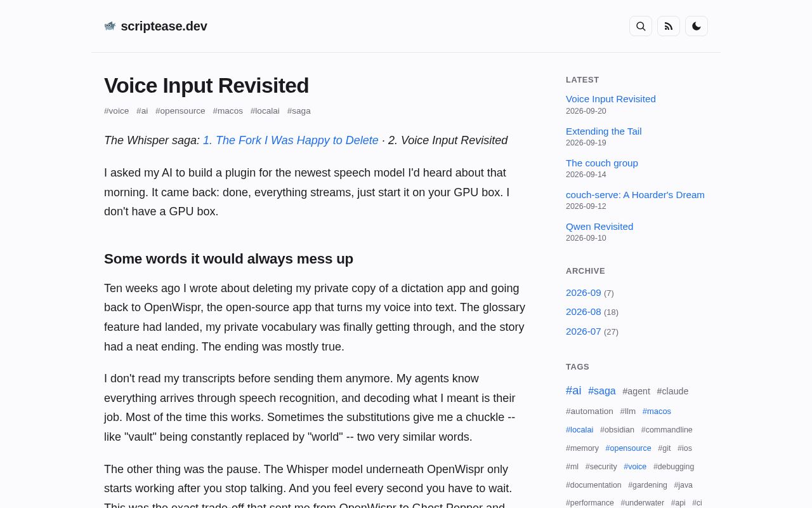This screenshot has width=812, height=508.
Task: Click the "Some words it would always mess up" heading
Action: coord(228,259)
